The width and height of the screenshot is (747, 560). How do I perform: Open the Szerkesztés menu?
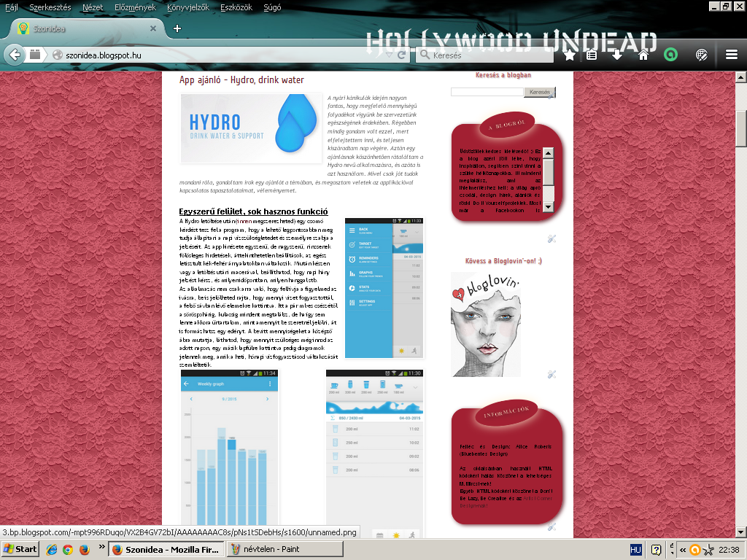50,7
